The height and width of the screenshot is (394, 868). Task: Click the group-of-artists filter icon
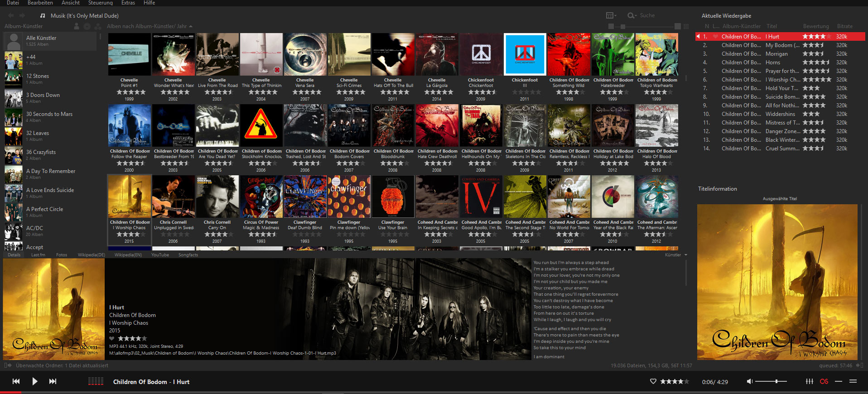[97, 26]
